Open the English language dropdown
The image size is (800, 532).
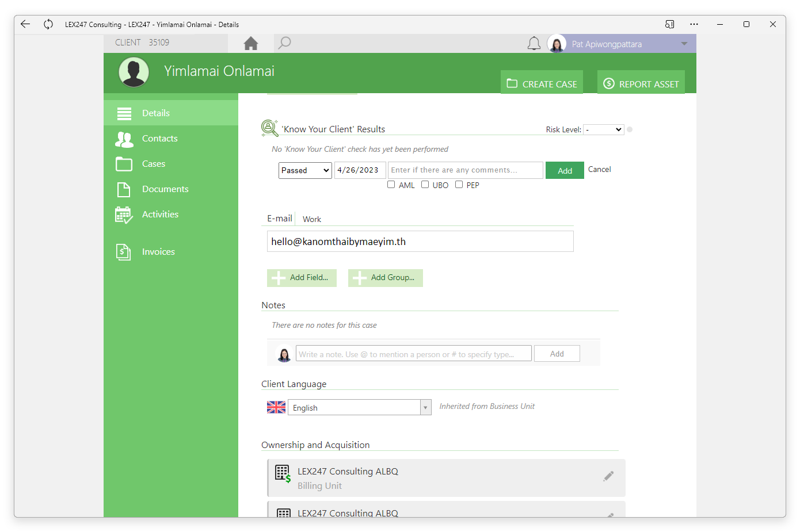click(x=360, y=407)
